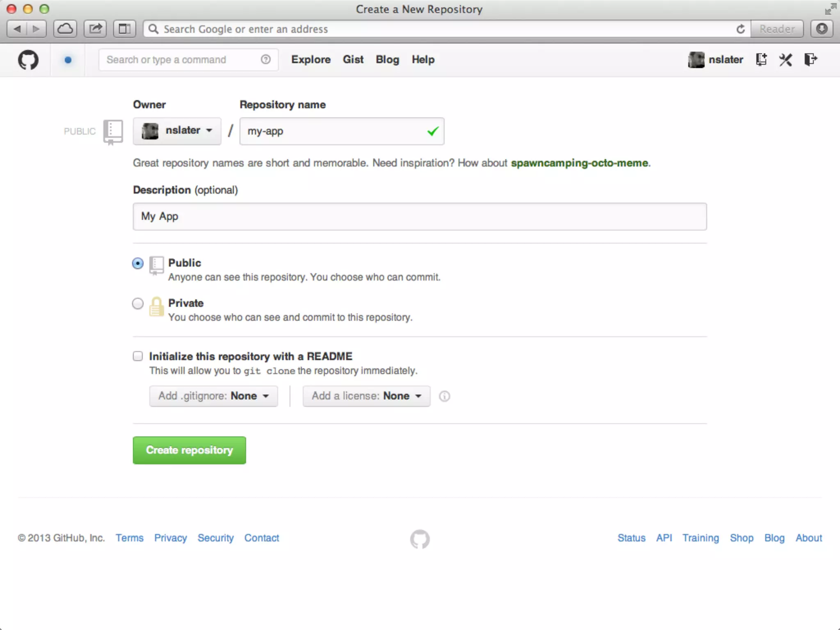Image resolution: width=840 pixels, height=630 pixels.
Task: Open the create new repository icon
Action: pos(761,60)
